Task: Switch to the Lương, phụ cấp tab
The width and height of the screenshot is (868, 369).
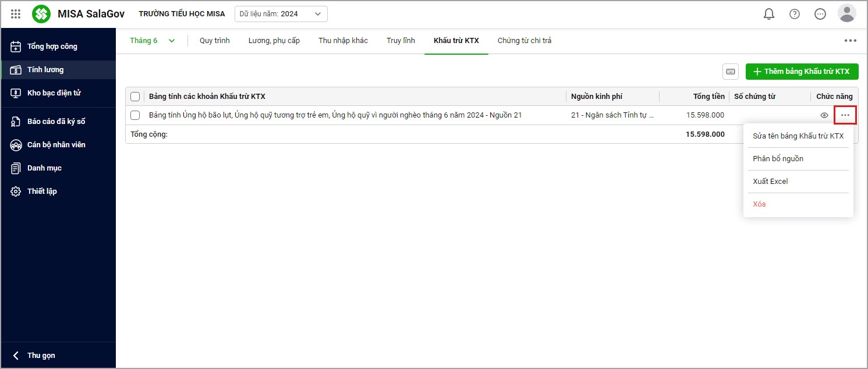Action: point(274,41)
